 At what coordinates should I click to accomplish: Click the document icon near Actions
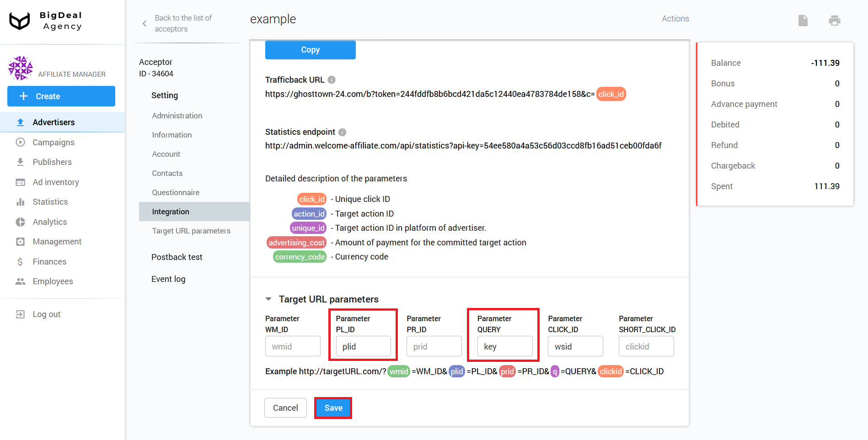[x=803, y=20]
